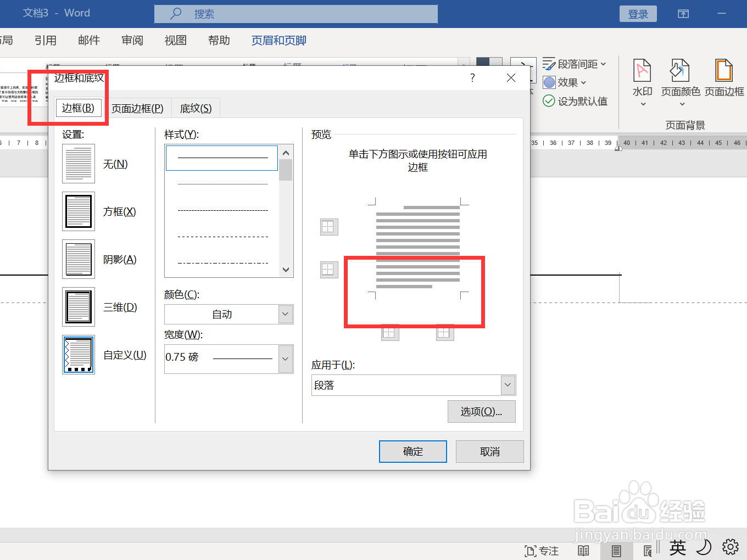Image resolution: width=747 pixels, height=560 pixels.
Task: Open the 页眉和页脚 ribbon tab
Action: [279, 41]
